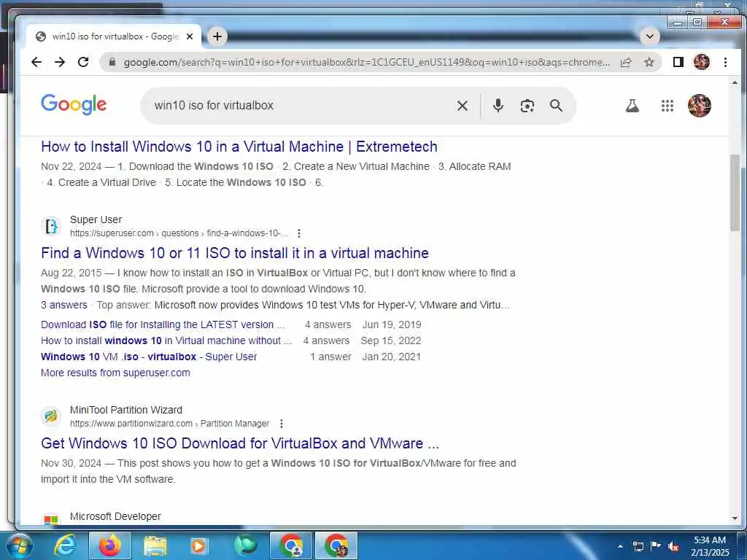Go back to the previous page
Viewport: 747px width, 560px height.
[x=36, y=62]
